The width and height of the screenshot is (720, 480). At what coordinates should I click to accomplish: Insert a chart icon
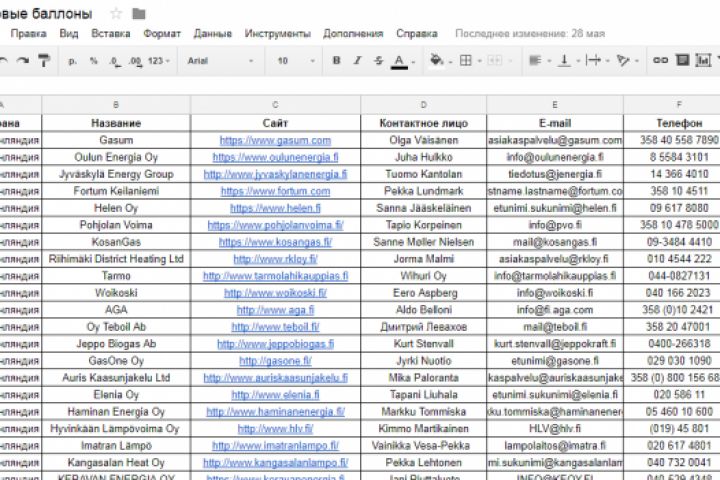(x=703, y=60)
